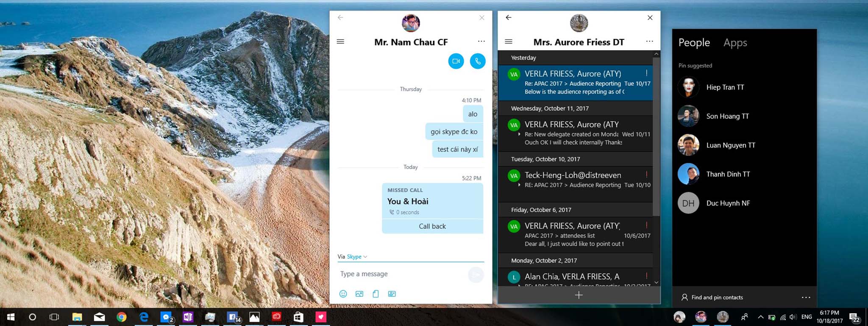The image size is (868, 326).
Task: Open Windows Start menu
Action: click(11, 317)
